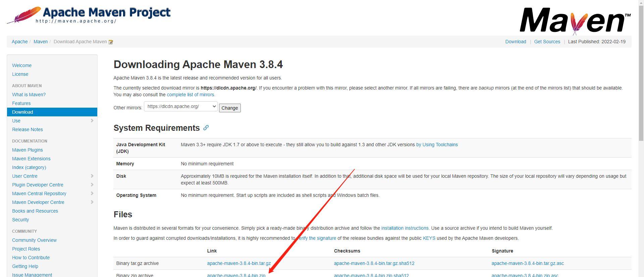Click the scrollbar up arrow

[641, 3]
